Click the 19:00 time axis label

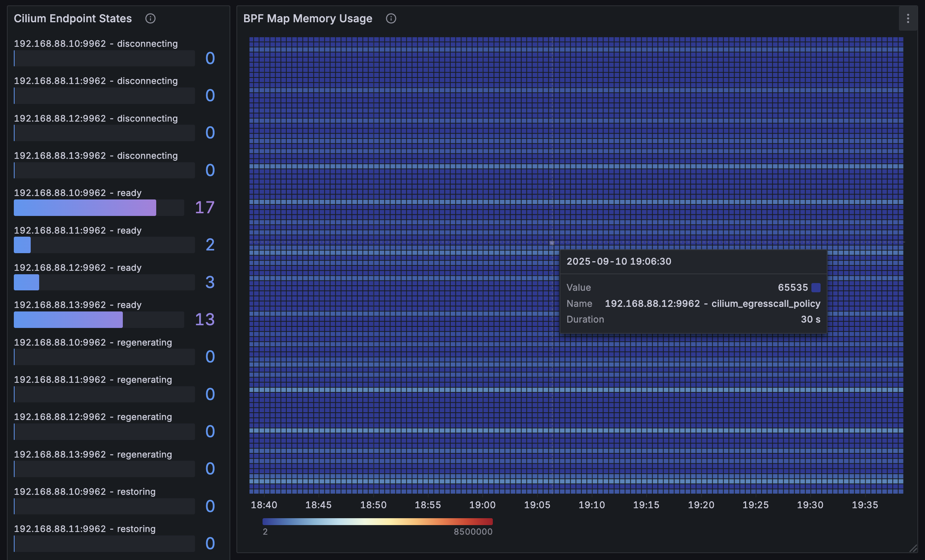482,505
